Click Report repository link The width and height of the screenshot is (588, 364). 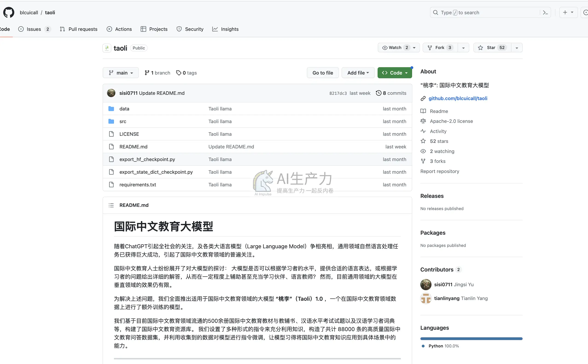440,171
